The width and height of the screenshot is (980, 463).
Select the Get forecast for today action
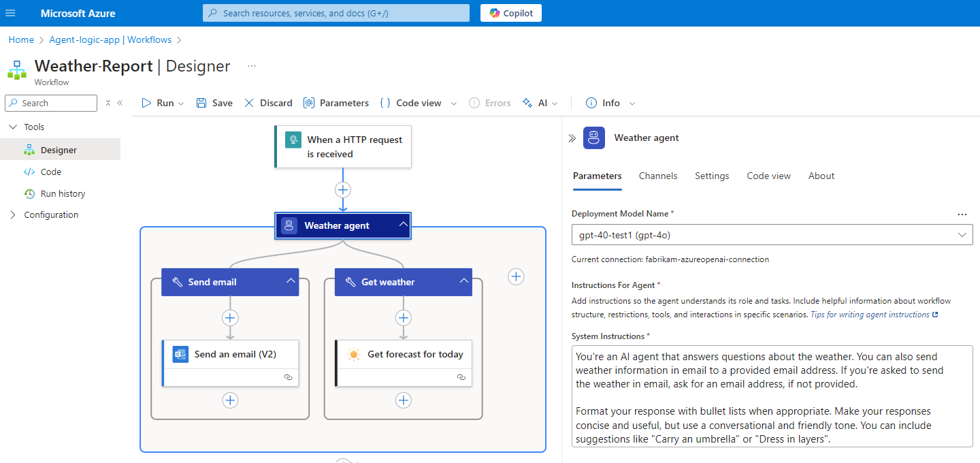404,363
